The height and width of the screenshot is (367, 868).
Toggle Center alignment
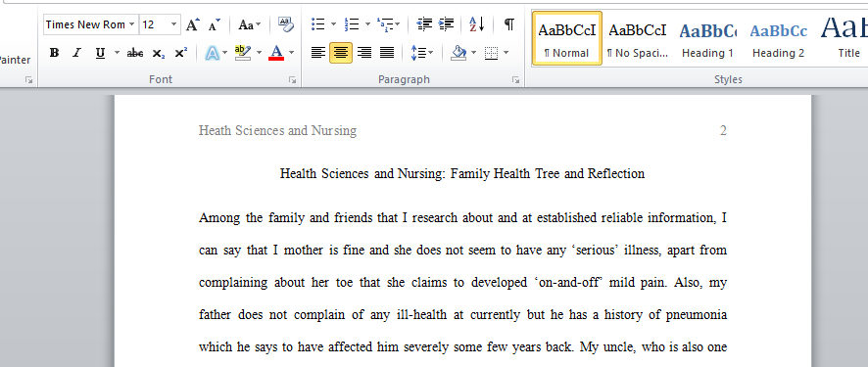coord(341,53)
